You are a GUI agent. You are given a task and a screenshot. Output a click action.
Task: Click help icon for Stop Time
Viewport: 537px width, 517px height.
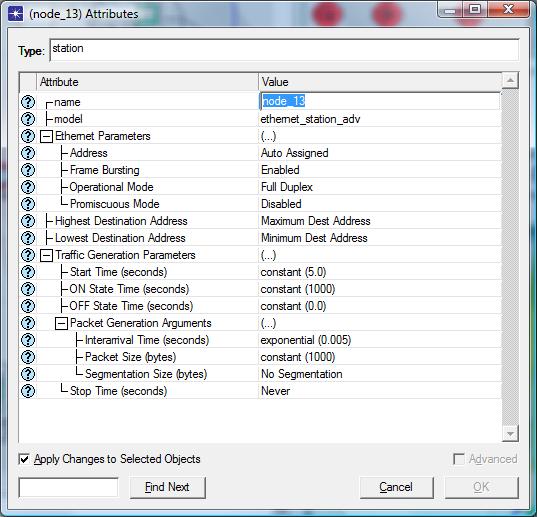[28, 391]
